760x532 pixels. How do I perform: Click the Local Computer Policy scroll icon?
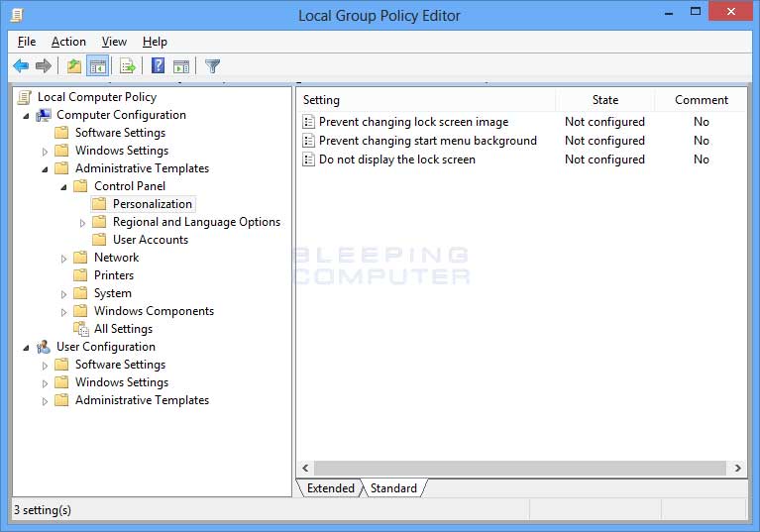(24, 97)
